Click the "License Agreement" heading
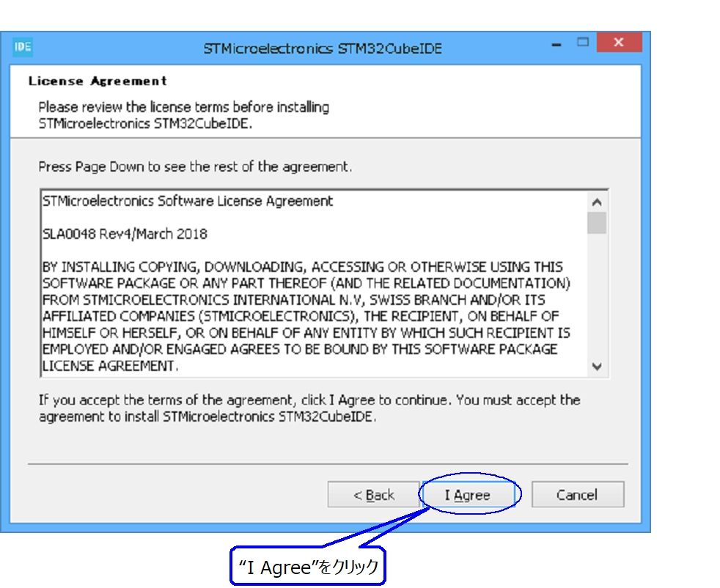The image size is (720, 588). 98,81
